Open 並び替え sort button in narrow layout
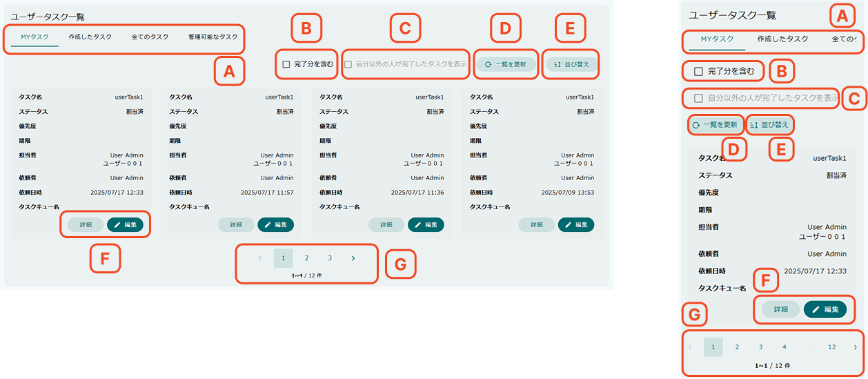The height and width of the screenshot is (379, 868). pyautogui.click(x=769, y=125)
